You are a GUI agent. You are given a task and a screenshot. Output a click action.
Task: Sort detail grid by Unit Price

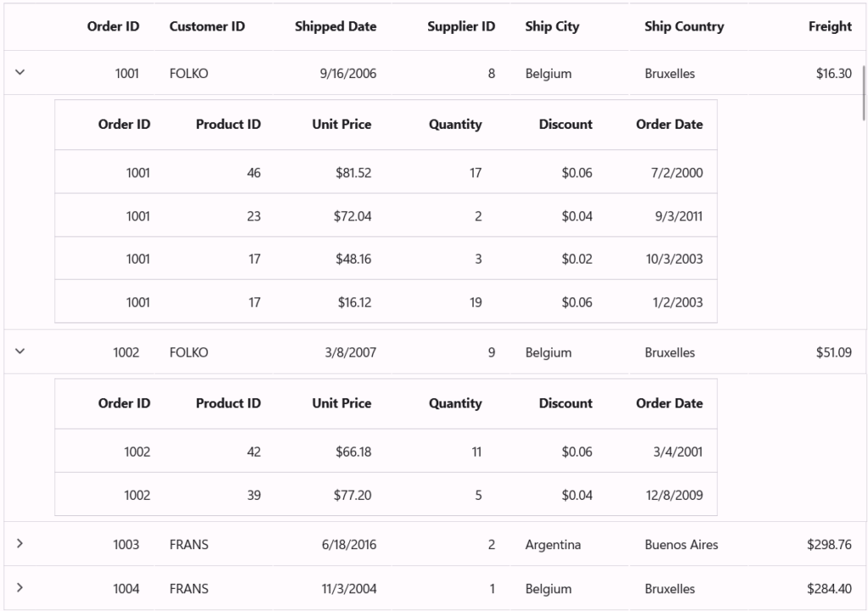pyautogui.click(x=341, y=124)
